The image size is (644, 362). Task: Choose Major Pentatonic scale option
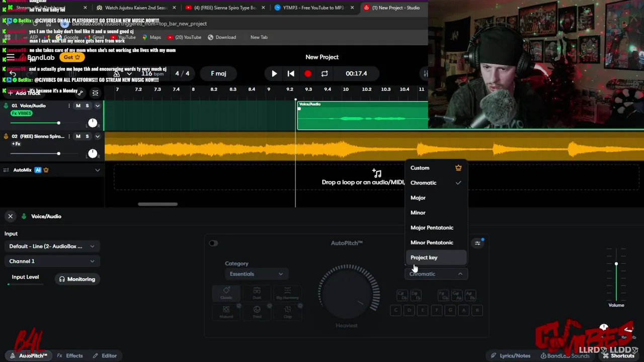pyautogui.click(x=436, y=228)
